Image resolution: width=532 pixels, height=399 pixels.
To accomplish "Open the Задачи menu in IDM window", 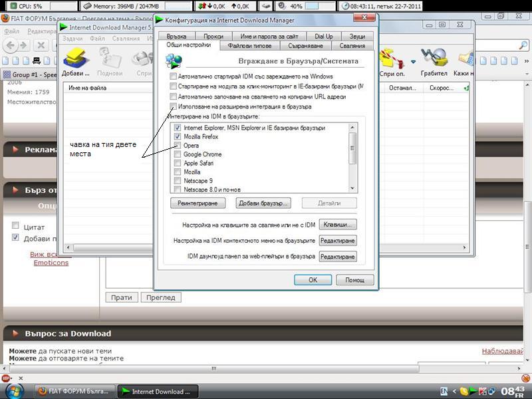I will (72, 39).
